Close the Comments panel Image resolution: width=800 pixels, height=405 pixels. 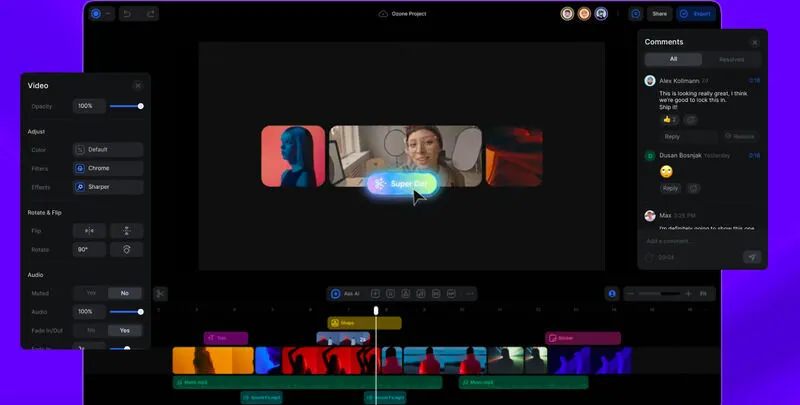pos(755,42)
